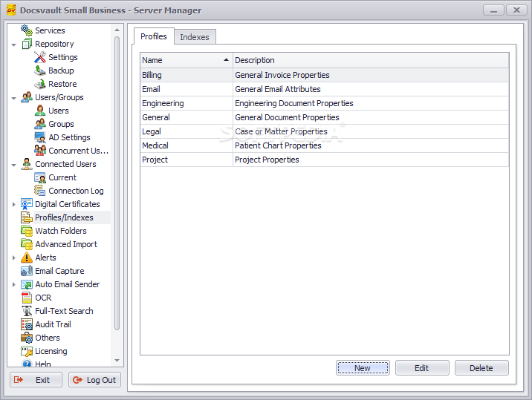This screenshot has height=400, width=532.
Task: Click the New profile button
Action: click(363, 368)
